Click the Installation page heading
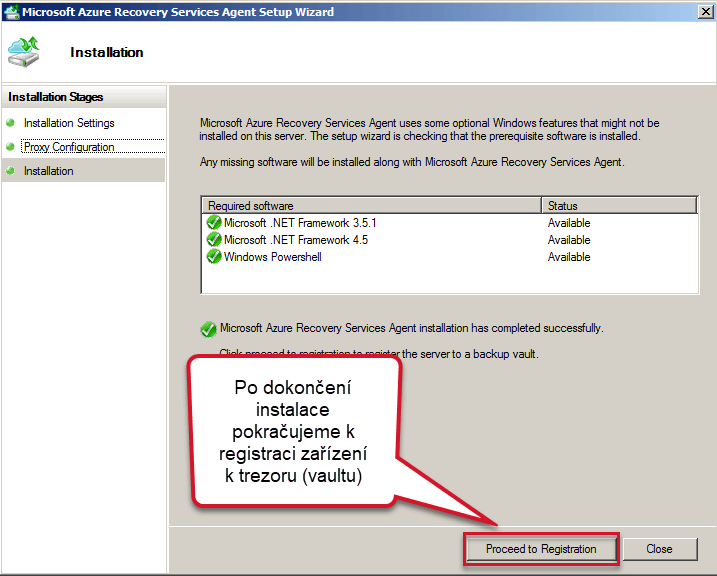717x576 pixels. (x=107, y=52)
